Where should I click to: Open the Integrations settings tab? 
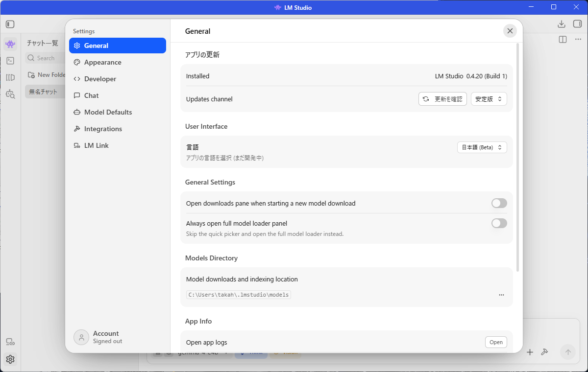point(118,129)
